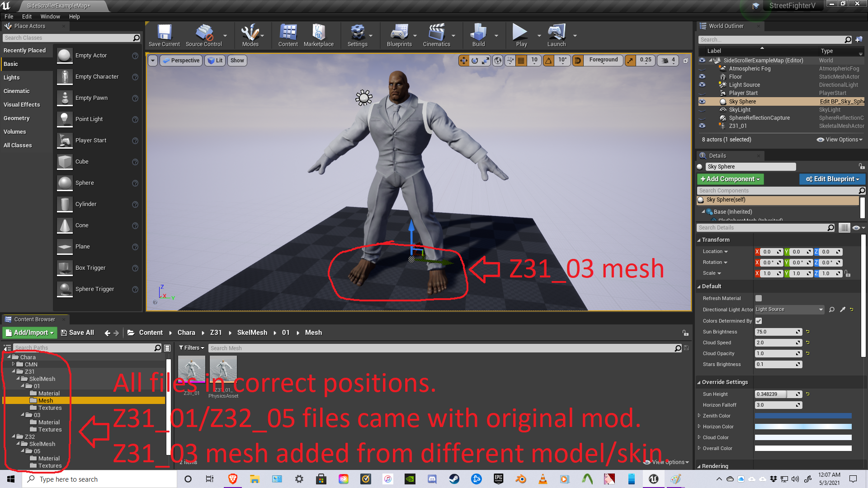Collapse the Override Settings section
Screen dimensions: 868x488
click(x=699, y=382)
